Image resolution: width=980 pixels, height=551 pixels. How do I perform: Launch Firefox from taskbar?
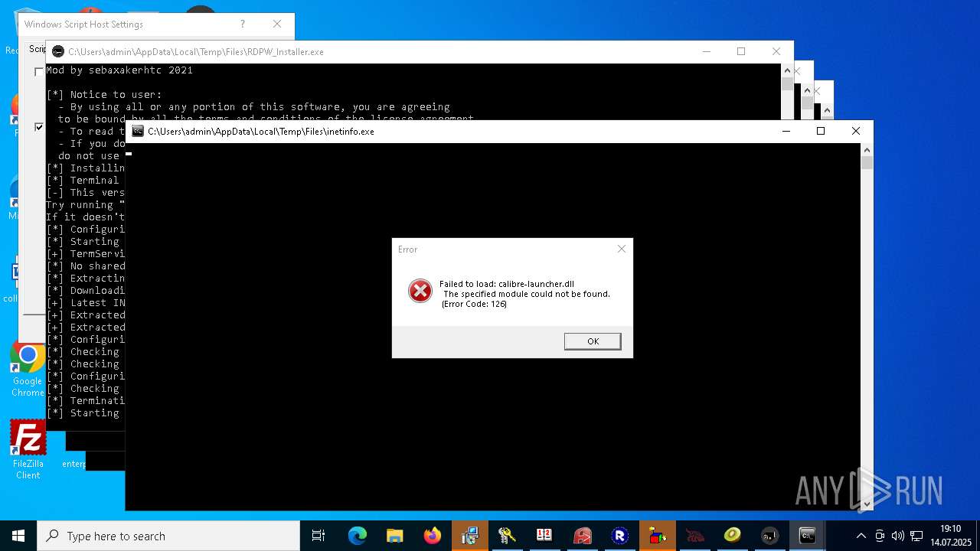tap(433, 536)
